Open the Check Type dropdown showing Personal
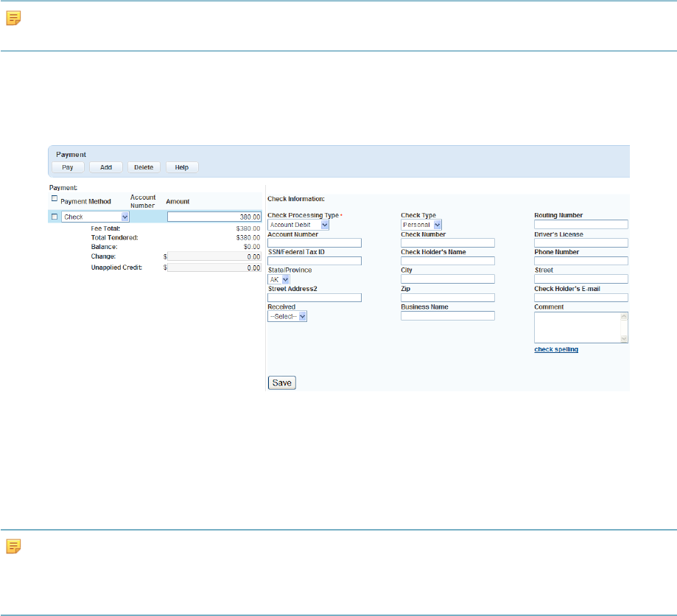The height and width of the screenshot is (616, 677). click(x=421, y=225)
